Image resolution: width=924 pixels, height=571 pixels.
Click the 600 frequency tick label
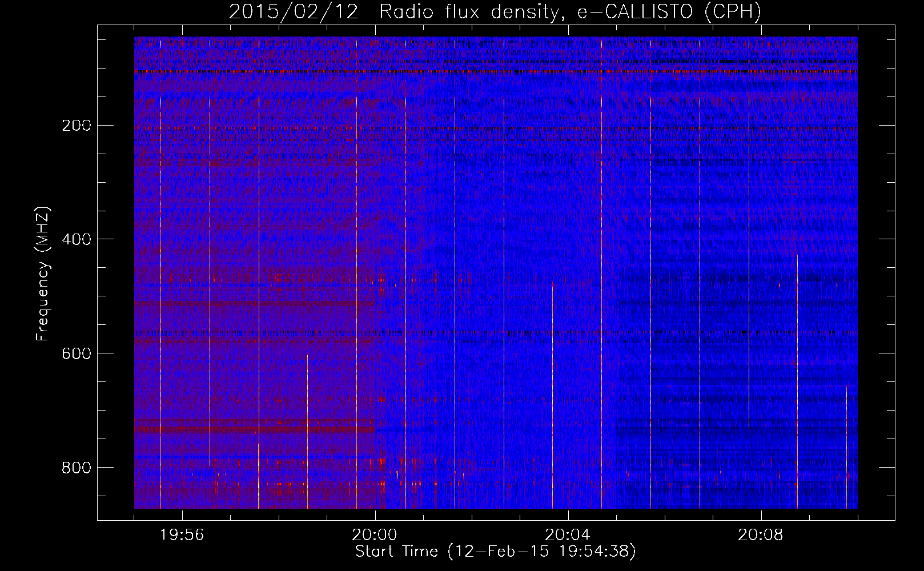click(76, 353)
